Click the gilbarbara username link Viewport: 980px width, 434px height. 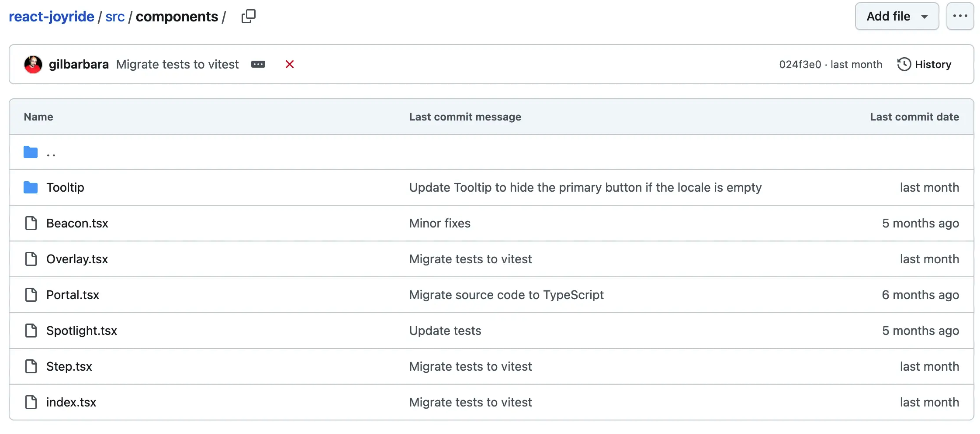click(x=79, y=65)
